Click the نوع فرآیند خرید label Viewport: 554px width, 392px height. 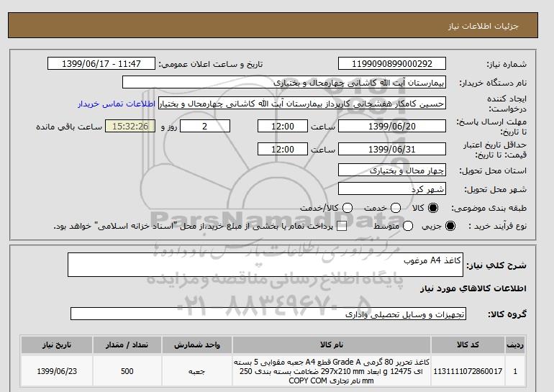click(497, 226)
